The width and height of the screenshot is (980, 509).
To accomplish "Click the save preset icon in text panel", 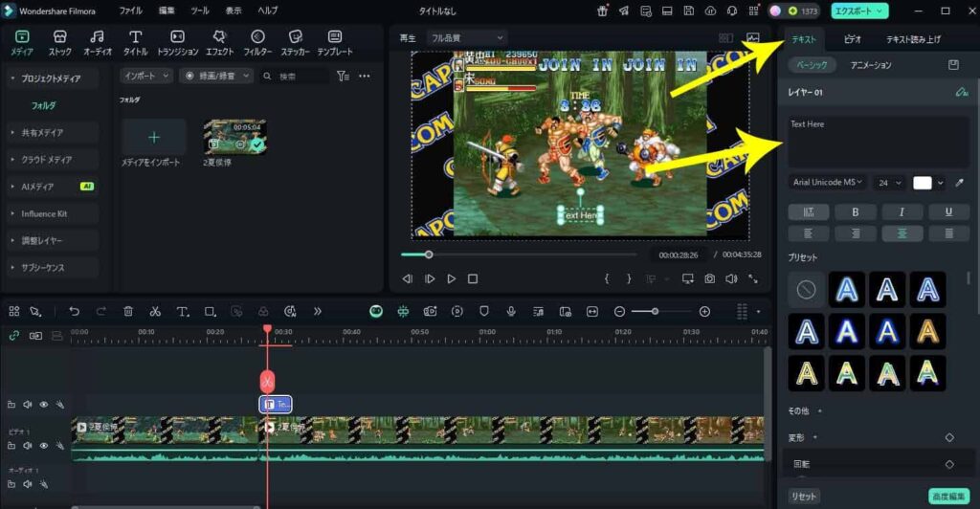I will [953, 65].
